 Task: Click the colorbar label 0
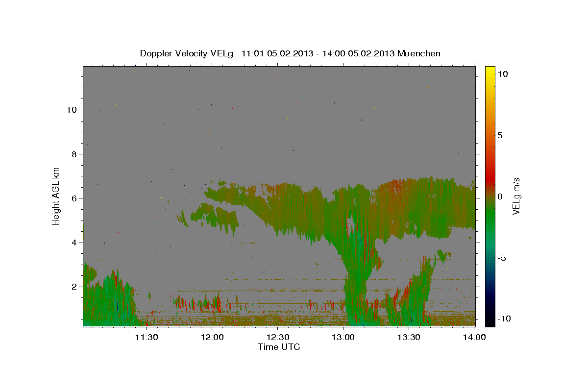500,196
